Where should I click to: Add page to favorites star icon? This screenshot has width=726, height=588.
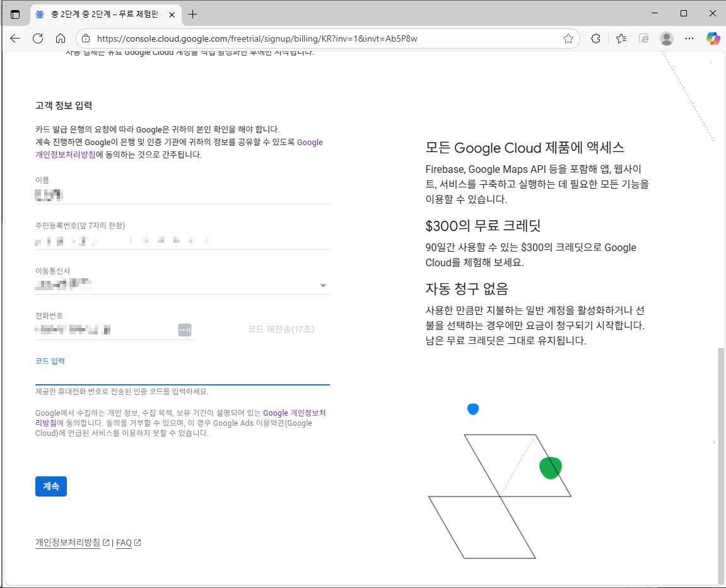568,38
